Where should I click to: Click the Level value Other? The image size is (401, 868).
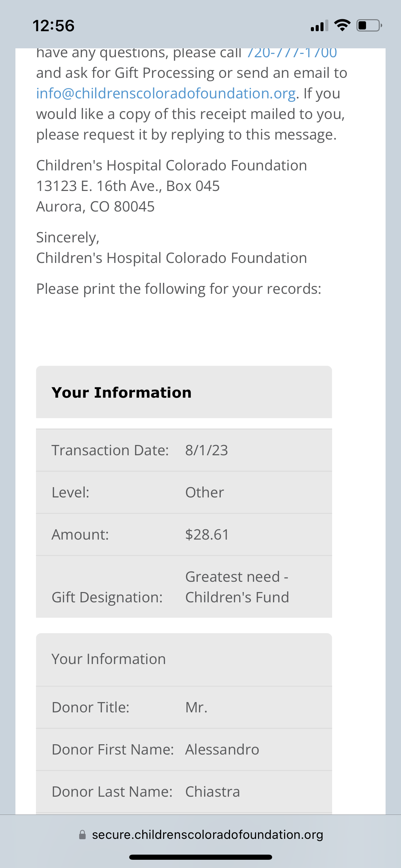(204, 493)
